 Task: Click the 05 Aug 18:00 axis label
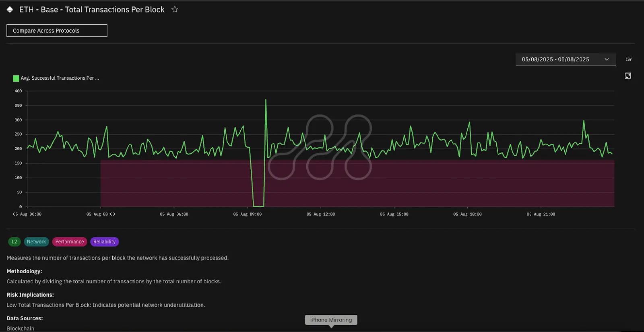coord(467,214)
